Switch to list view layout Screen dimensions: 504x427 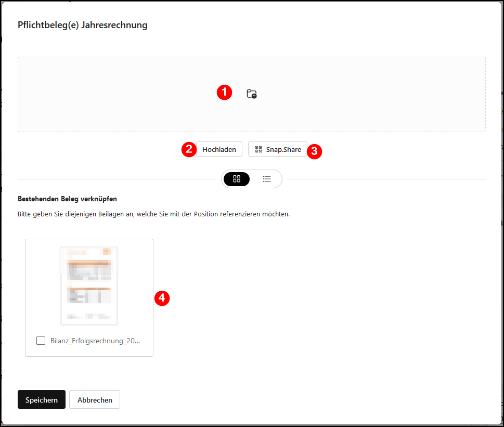click(x=267, y=179)
